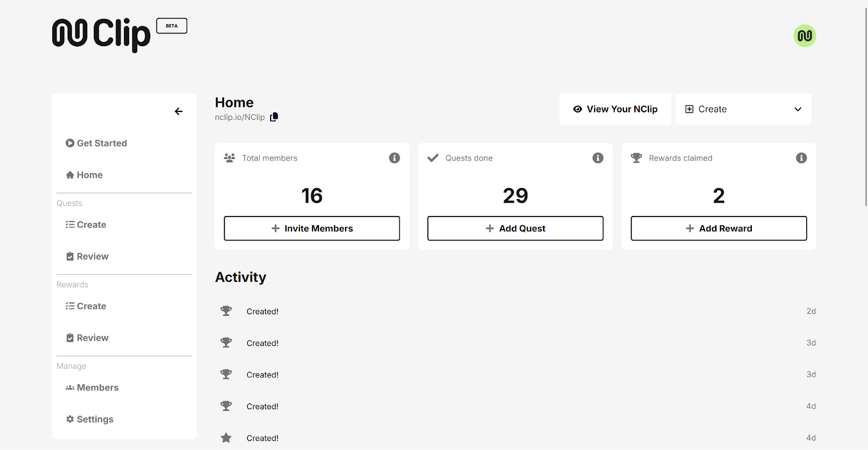Open Get Started in the sidebar
This screenshot has height=450, width=868.
97,143
